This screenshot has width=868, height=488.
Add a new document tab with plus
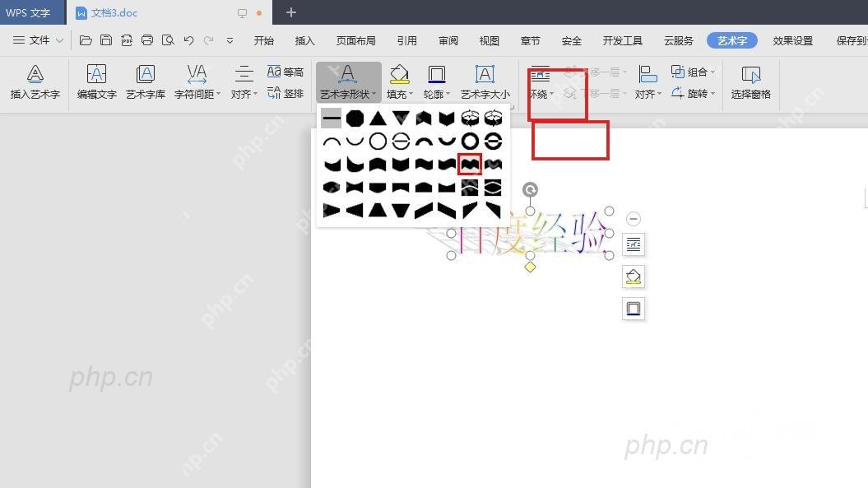coord(291,12)
